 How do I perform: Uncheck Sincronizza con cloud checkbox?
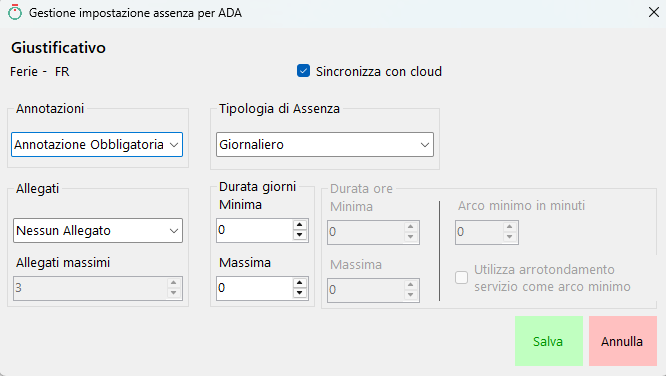click(303, 71)
